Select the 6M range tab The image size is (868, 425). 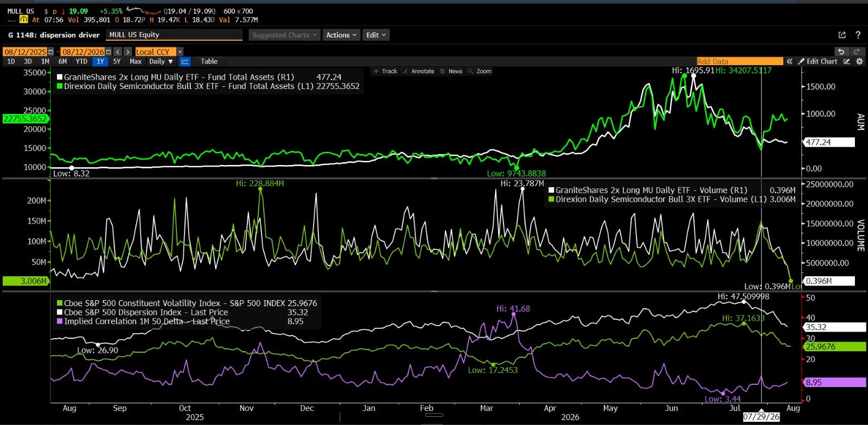pos(62,61)
